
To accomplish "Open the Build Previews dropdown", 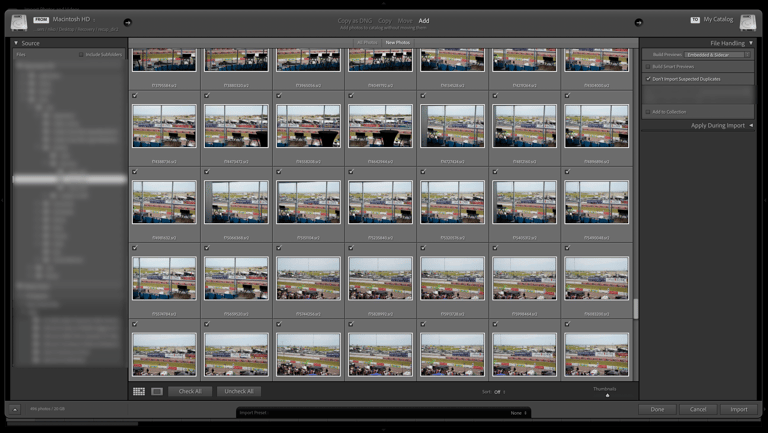I will 718,55.
